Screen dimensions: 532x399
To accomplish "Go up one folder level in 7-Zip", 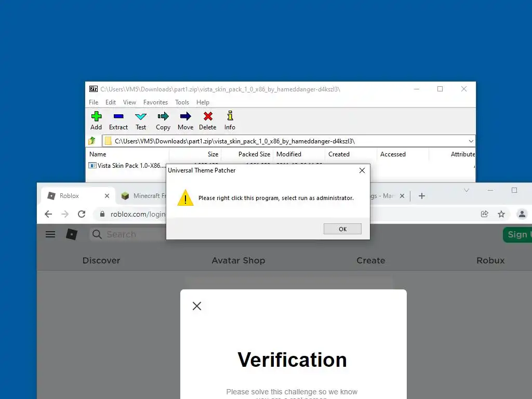I will (92, 141).
